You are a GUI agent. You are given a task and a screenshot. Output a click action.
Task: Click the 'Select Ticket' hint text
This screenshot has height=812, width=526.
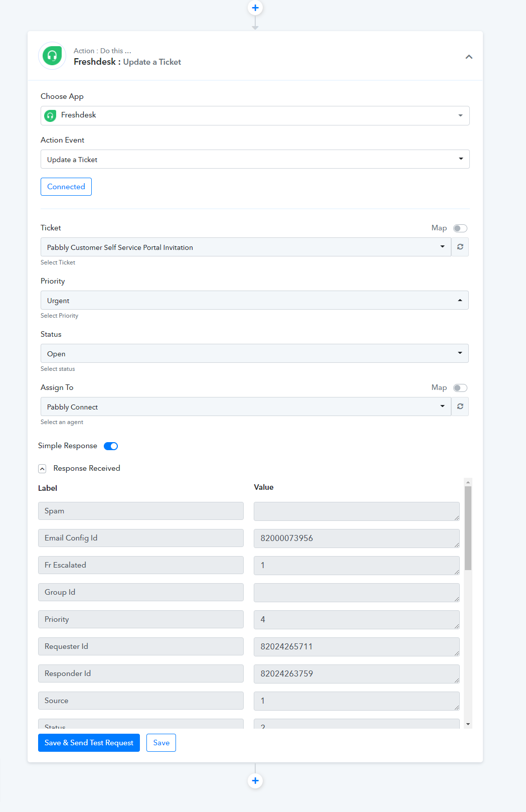point(58,262)
